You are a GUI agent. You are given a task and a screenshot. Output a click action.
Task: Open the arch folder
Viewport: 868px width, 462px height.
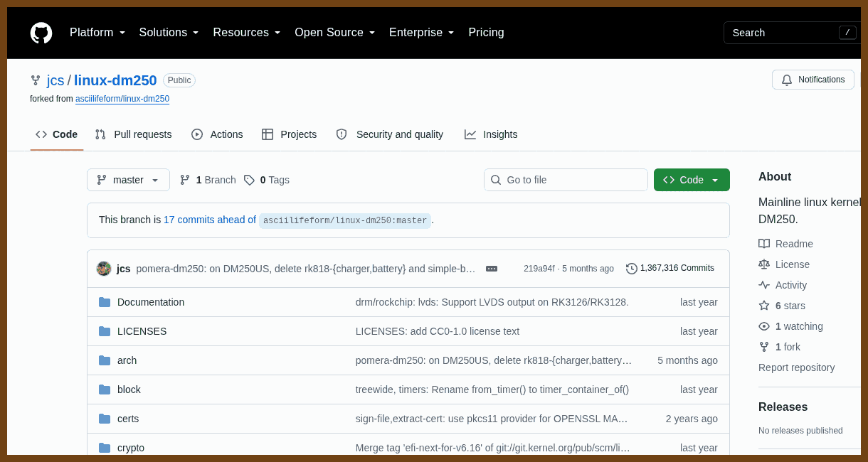click(127, 360)
